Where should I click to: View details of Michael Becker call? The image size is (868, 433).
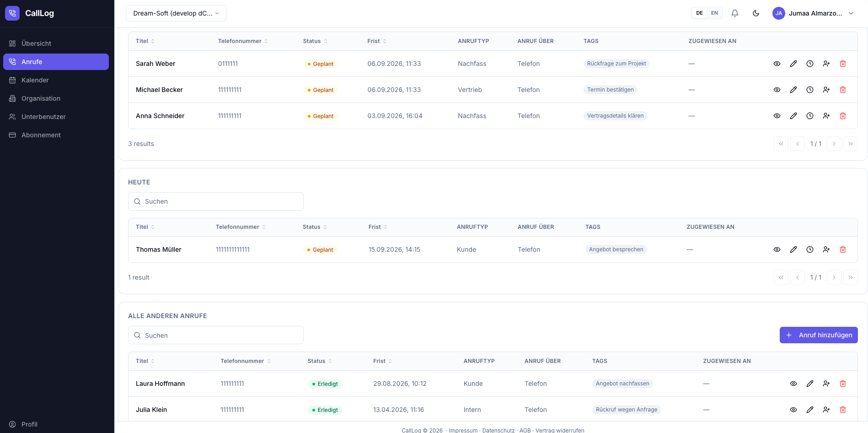tap(777, 90)
